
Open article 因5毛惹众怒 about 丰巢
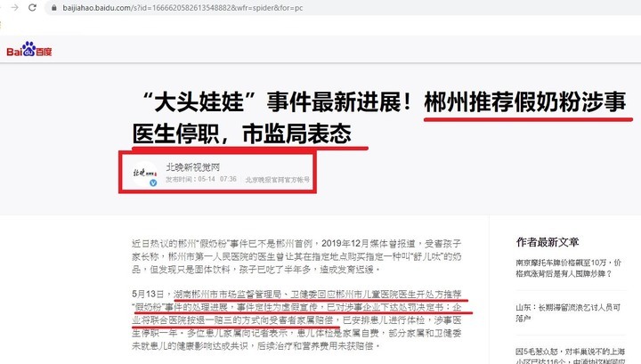click(571, 355)
